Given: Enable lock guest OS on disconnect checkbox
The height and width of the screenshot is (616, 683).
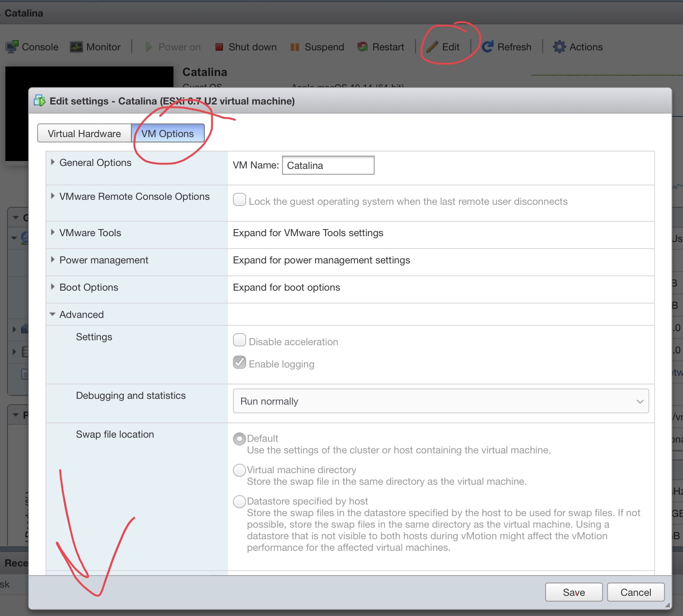Looking at the screenshot, I should point(240,200).
